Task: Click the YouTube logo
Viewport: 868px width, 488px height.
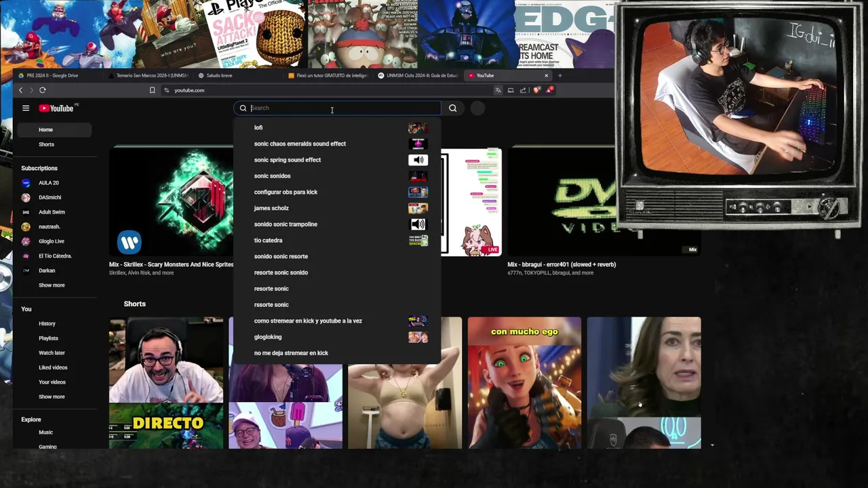Action: pyautogui.click(x=56, y=108)
